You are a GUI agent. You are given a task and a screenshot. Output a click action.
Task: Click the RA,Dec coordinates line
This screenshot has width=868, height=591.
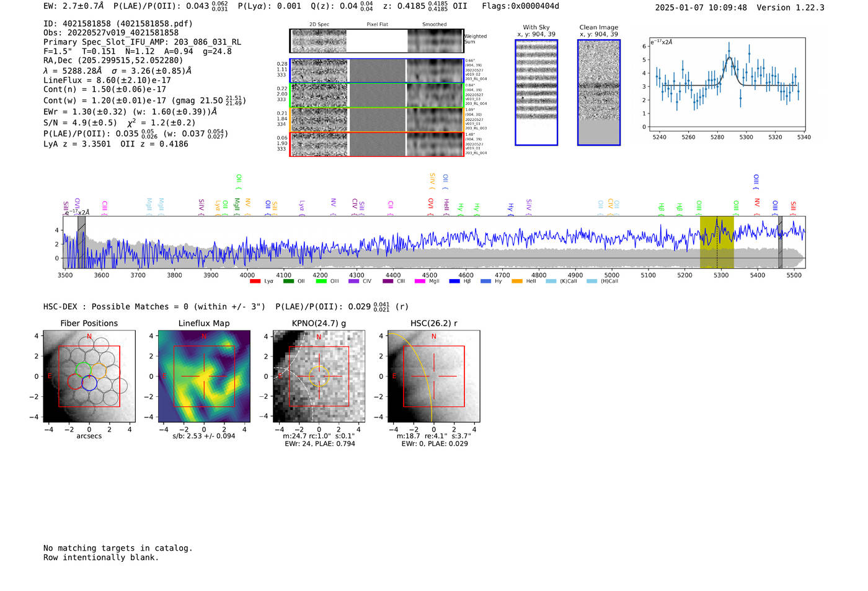113,61
